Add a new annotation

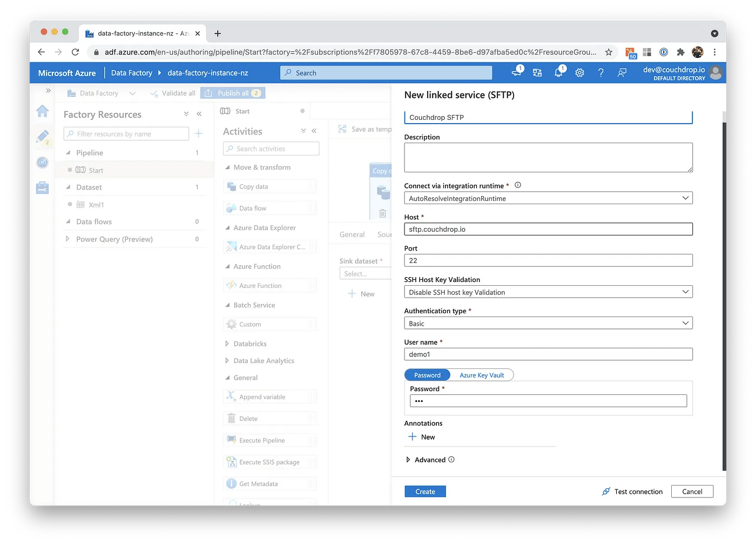[422, 437]
